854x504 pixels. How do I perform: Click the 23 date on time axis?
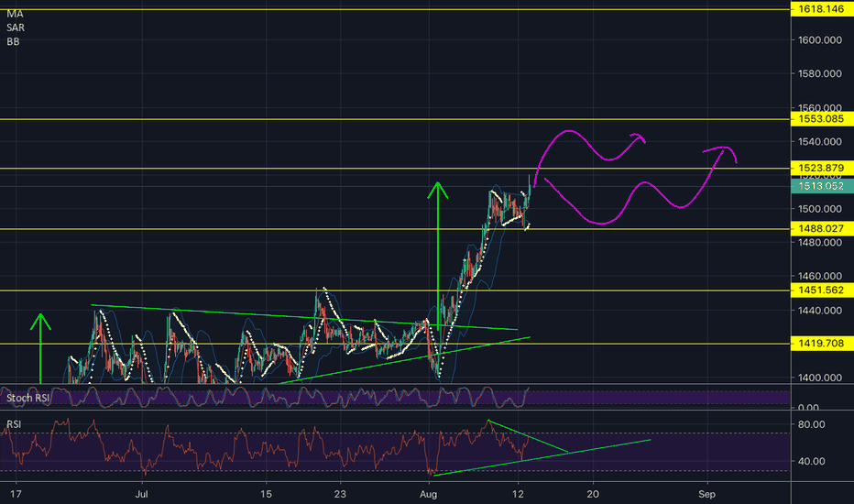pos(340,494)
